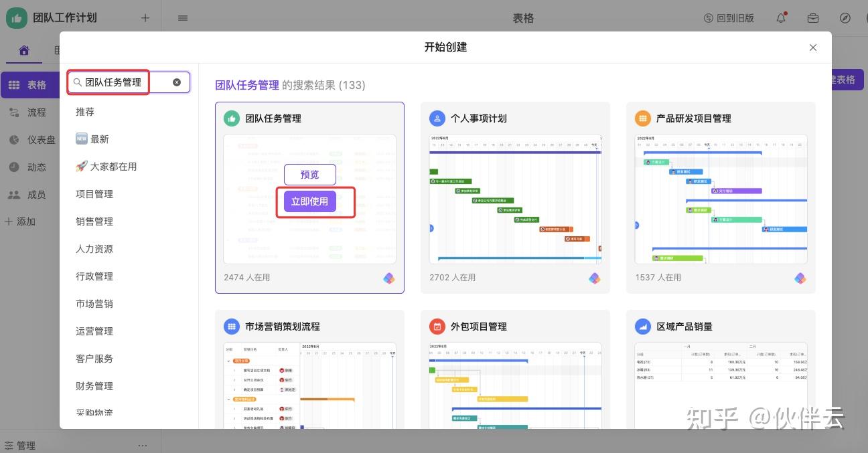868x453 pixels.
Task: Select 财务管理 template category
Action: (x=94, y=386)
